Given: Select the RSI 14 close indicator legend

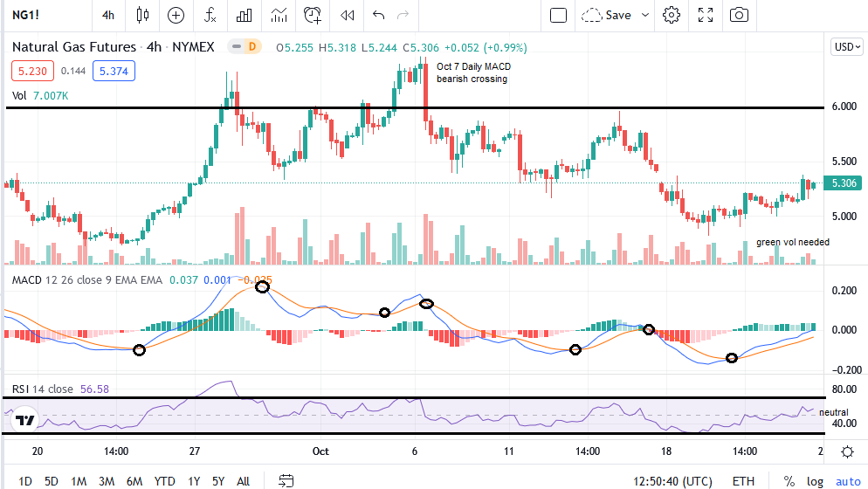Looking at the screenshot, I should [x=43, y=389].
